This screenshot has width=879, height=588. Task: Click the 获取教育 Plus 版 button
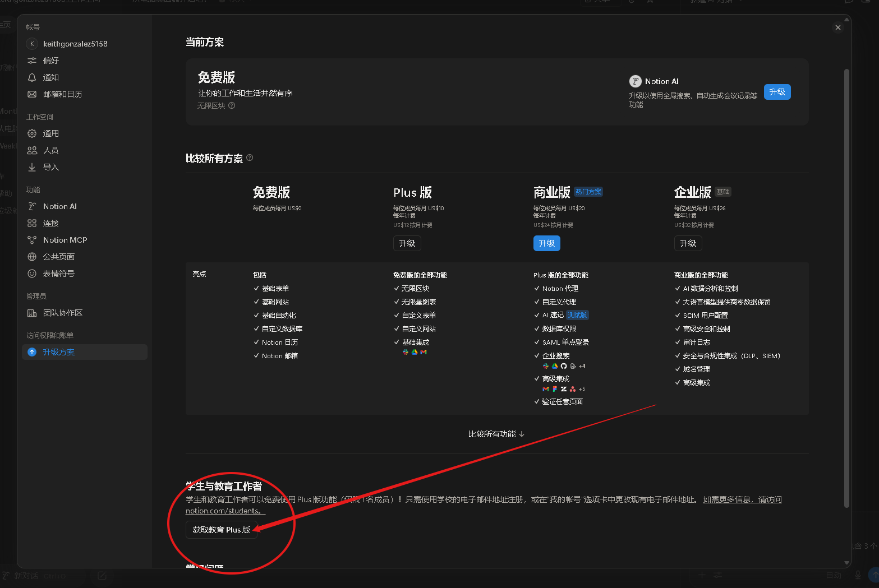222,530
